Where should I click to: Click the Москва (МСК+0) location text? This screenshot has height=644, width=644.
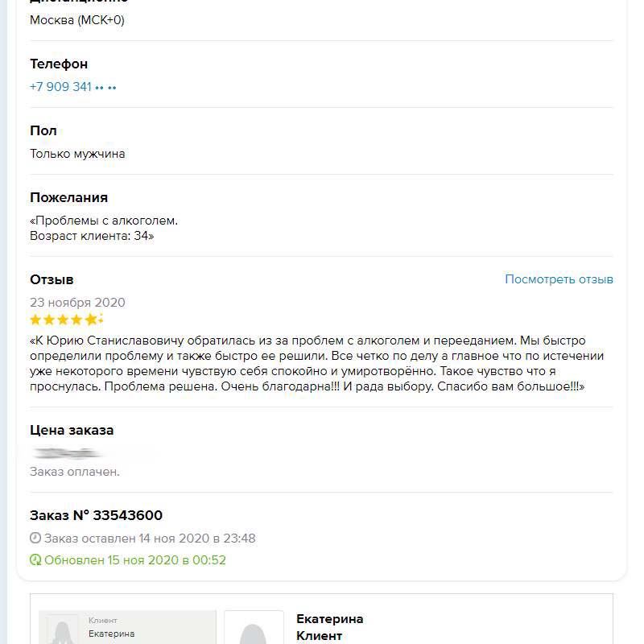(x=77, y=20)
